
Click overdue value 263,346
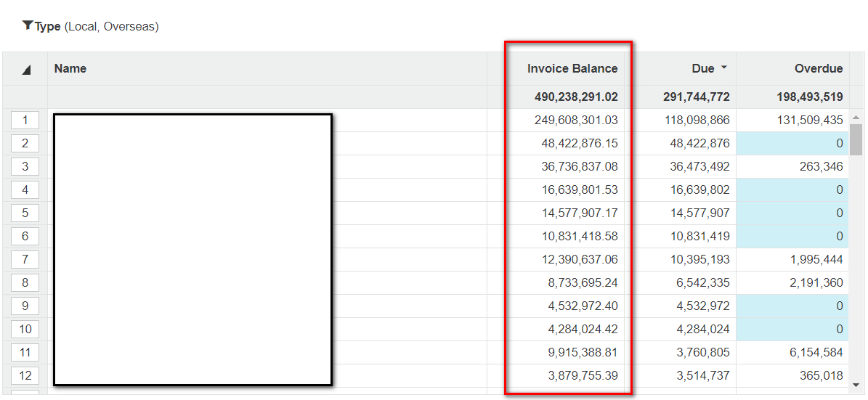823,166
